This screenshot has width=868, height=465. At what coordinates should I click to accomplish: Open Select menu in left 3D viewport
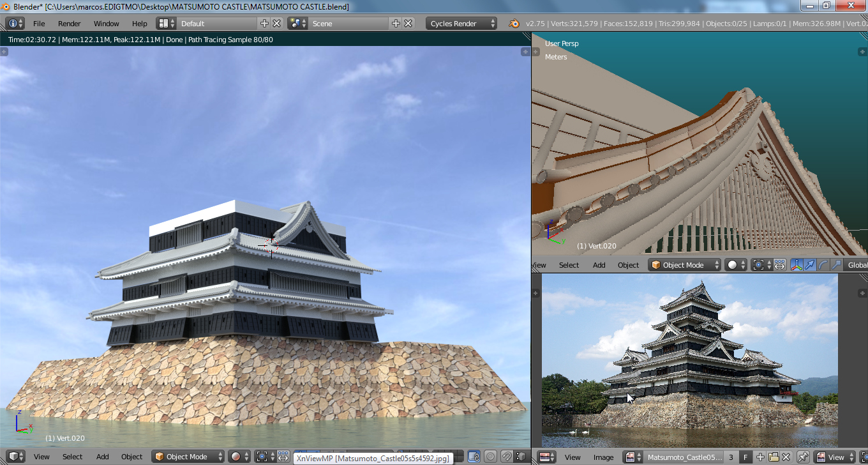coord(72,457)
